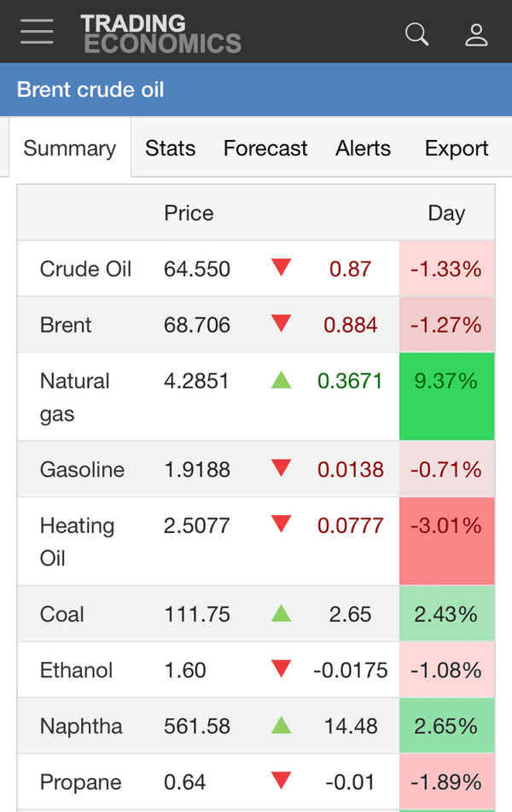This screenshot has width=512, height=812.
Task: Open the user account profile icon
Action: (x=475, y=34)
